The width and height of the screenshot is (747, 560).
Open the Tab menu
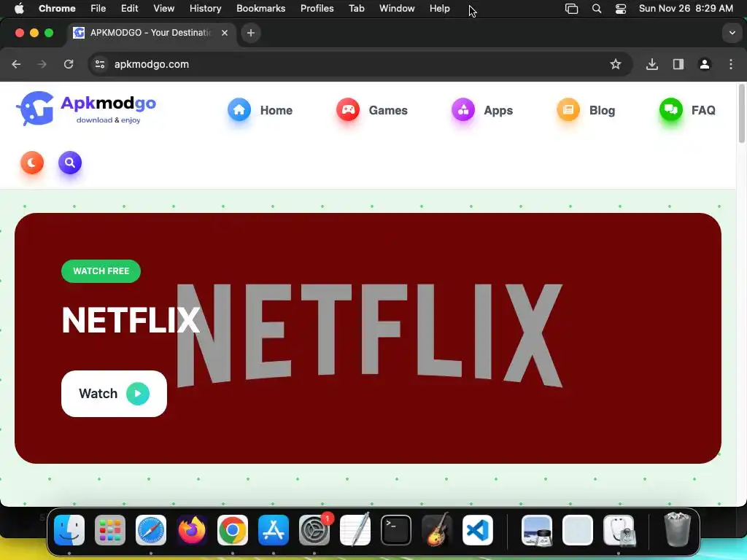[356, 9]
